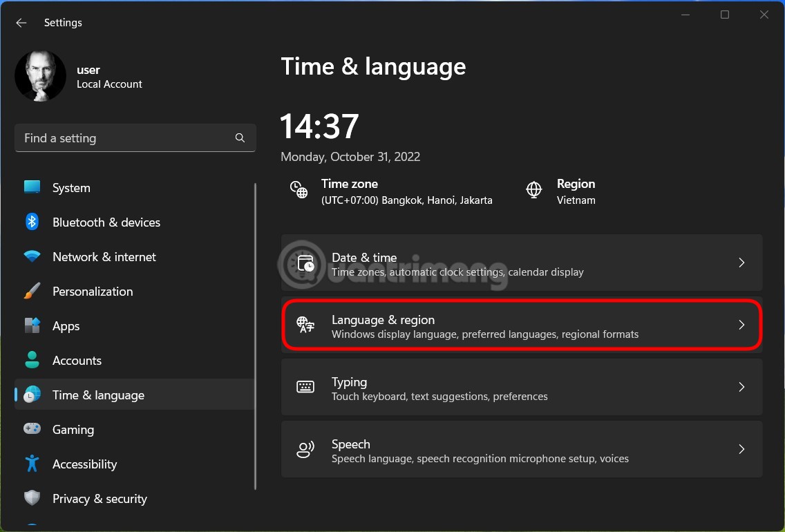Click the Time & language globe-clock icon
785x532 pixels.
[x=32, y=395]
